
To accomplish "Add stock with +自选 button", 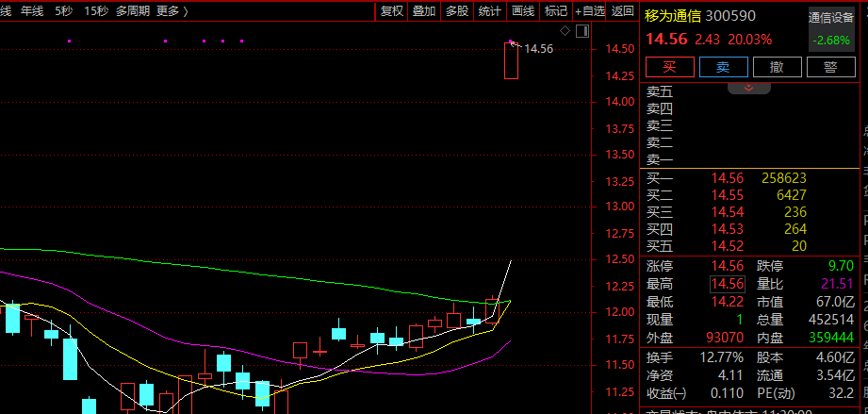I will [x=590, y=11].
